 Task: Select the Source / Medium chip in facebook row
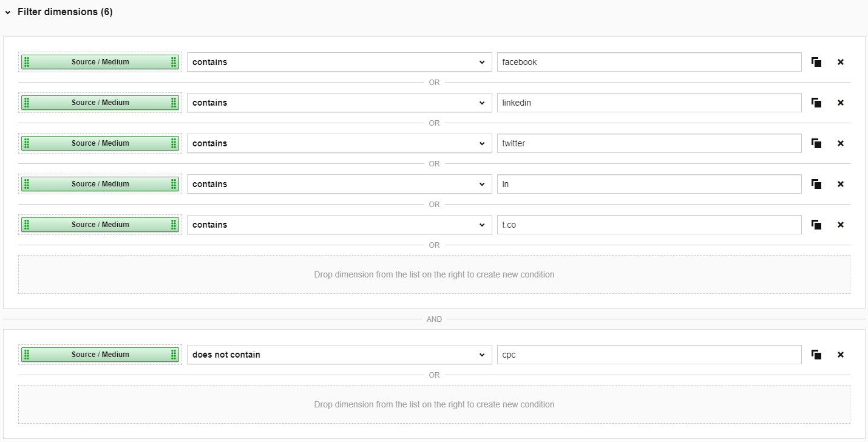[x=100, y=62]
